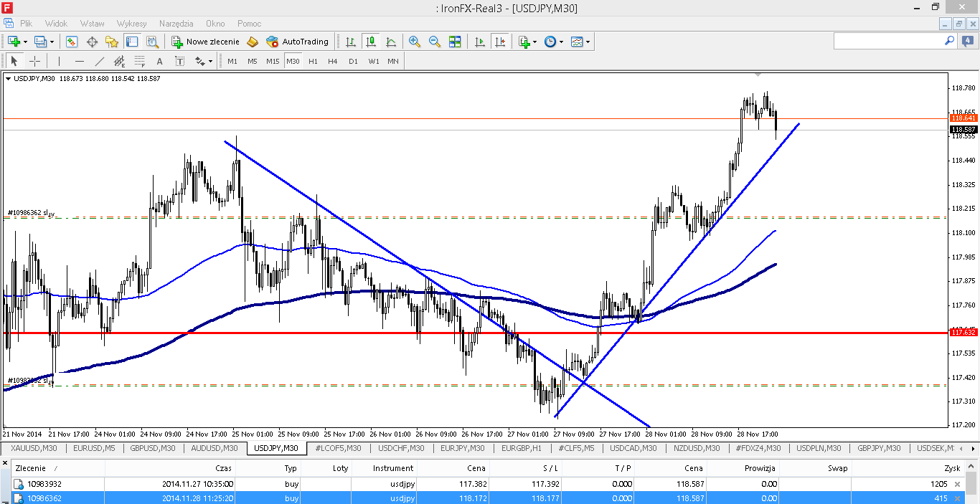Open the Wykresy menu
The width and height of the screenshot is (980, 504).
(x=132, y=24)
